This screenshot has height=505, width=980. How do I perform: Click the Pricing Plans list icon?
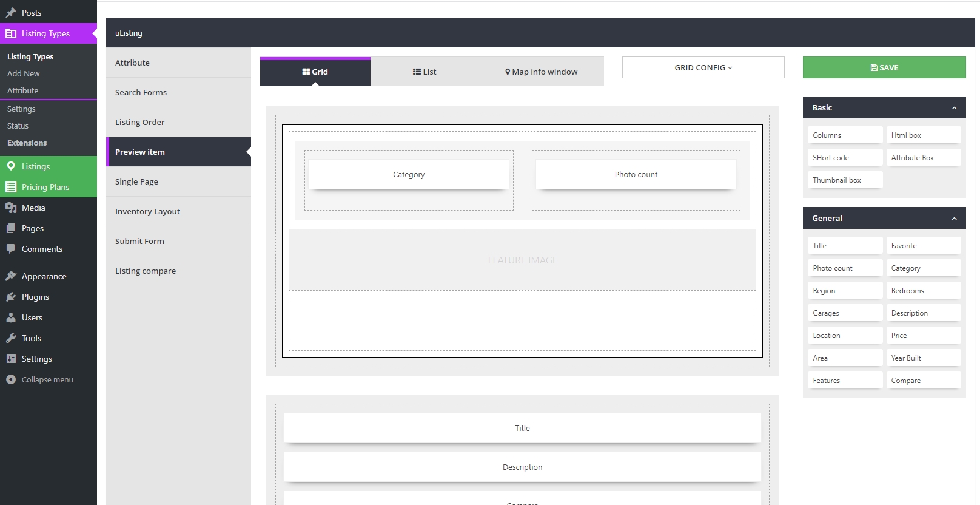coord(11,187)
